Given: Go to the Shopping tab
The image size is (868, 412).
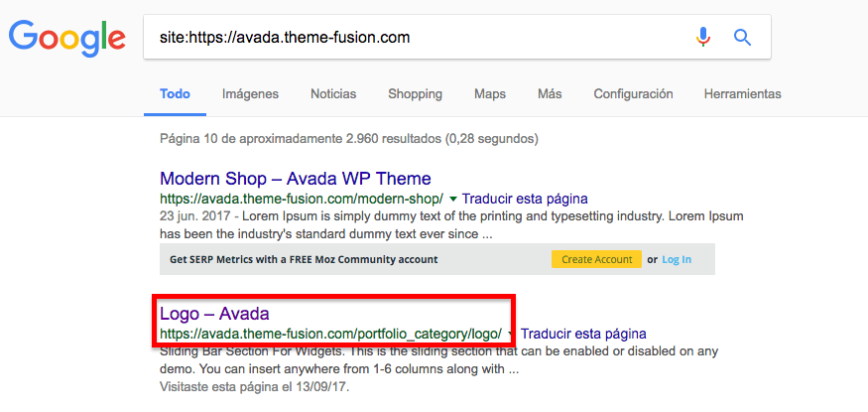Looking at the screenshot, I should [415, 94].
